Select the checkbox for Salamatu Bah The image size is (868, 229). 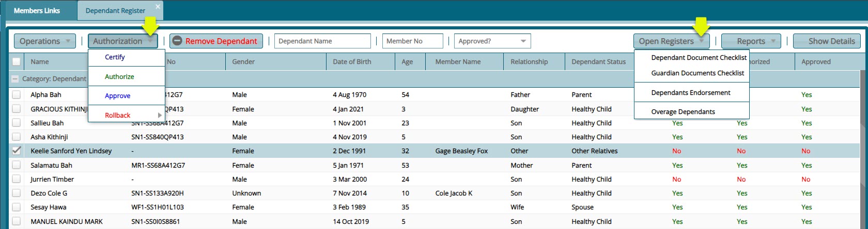point(17,165)
